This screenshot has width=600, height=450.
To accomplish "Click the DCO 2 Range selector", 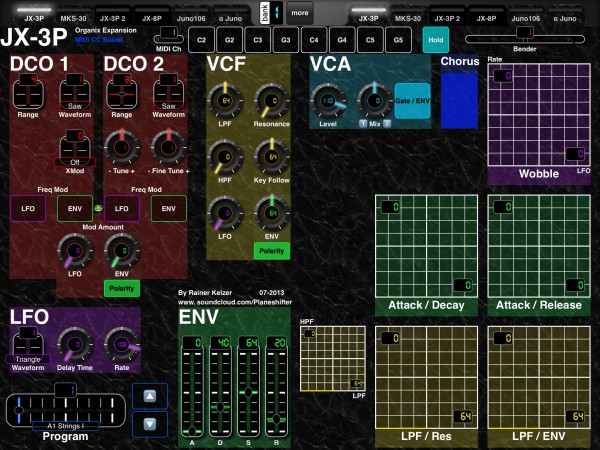I will (122, 92).
